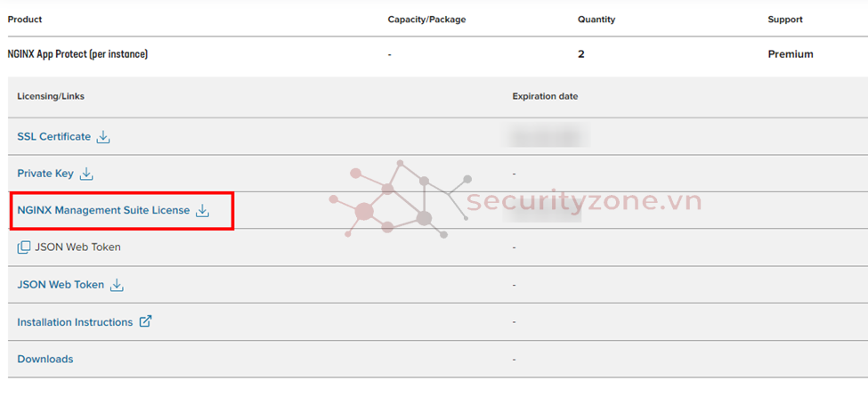The height and width of the screenshot is (397, 868).
Task: Click the Expiration date column header
Action: 545,96
